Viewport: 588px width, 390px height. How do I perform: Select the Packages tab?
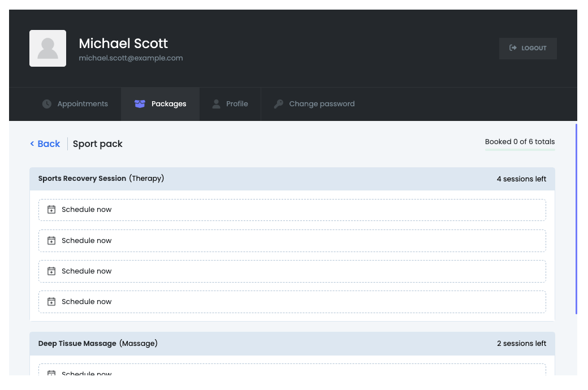point(168,104)
